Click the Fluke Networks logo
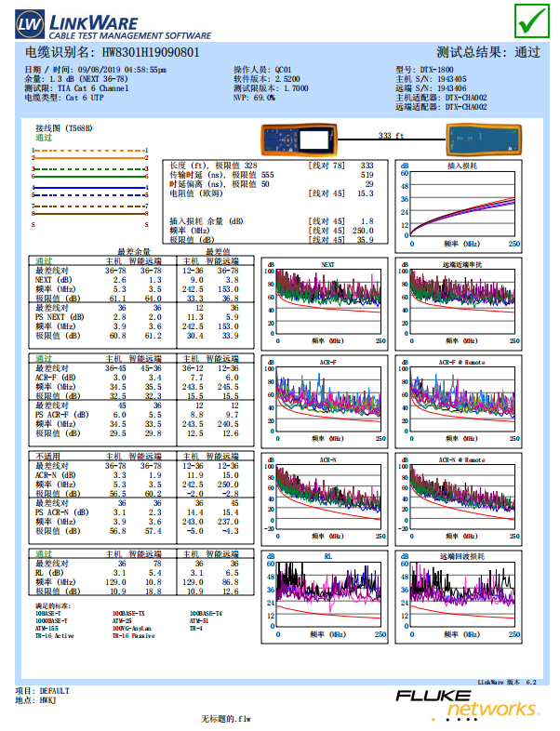The height and width of the screenshot is (731, 560). click(467, 705)
